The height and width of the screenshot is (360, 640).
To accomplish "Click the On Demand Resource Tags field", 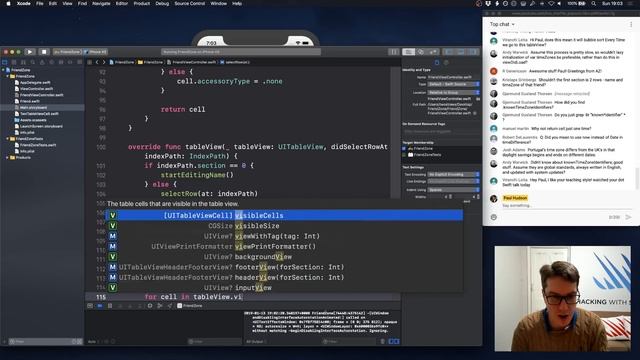I will tap(441, 131).
